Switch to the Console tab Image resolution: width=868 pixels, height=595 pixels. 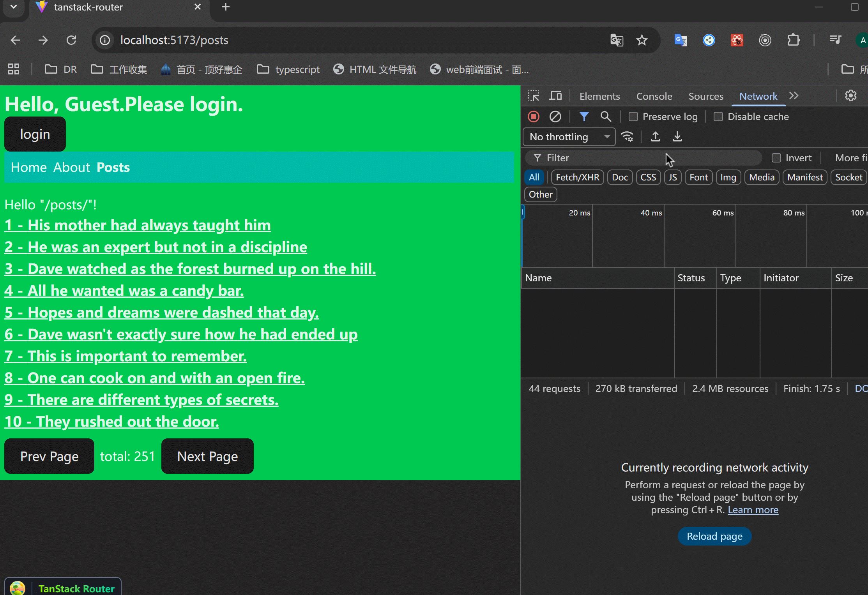654,96
